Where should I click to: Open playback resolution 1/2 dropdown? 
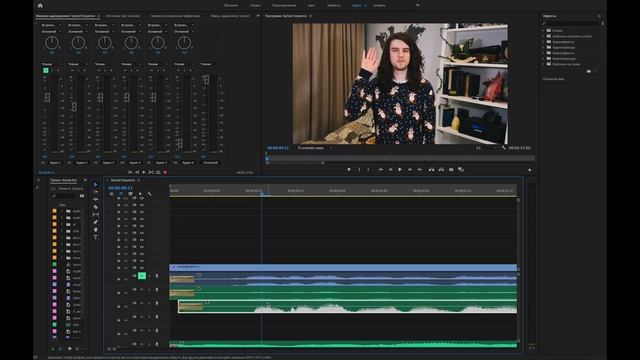pyautogui.click(x=486, y=148)
